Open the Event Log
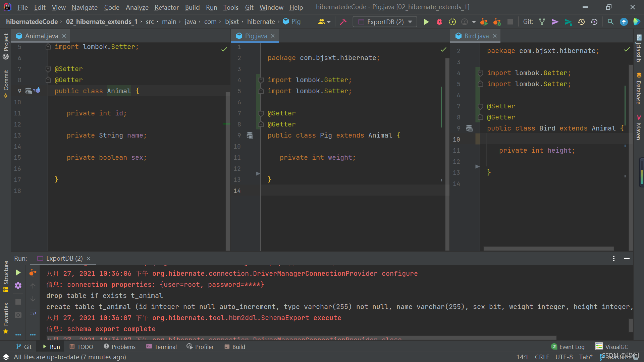 point(568,347)
